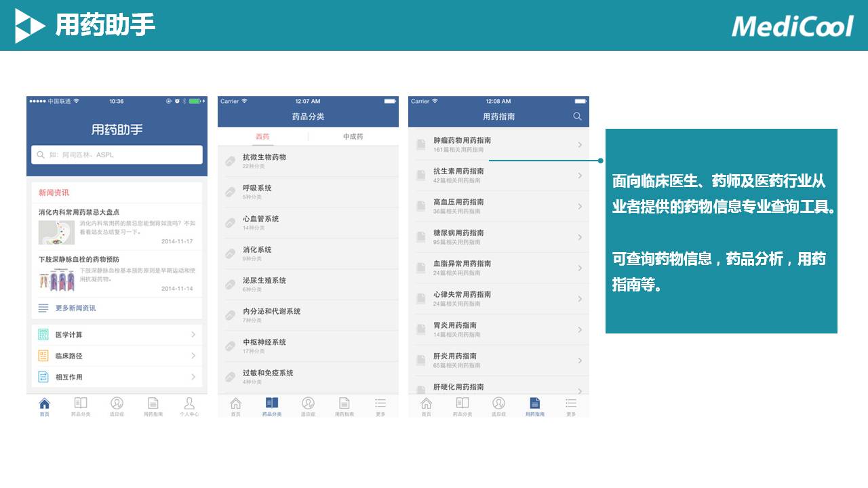Click the pill icon beside 抗微生物药物
This screenshot has height=488, width=868.
pyautogui.click(x=231, y=161)
